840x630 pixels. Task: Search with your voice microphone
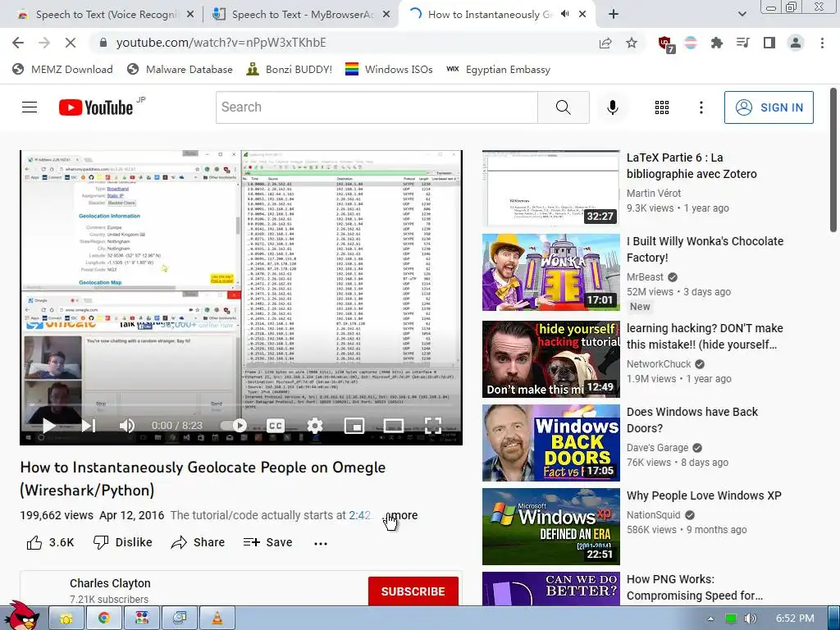pyautogui.click(x=612, y=107)
